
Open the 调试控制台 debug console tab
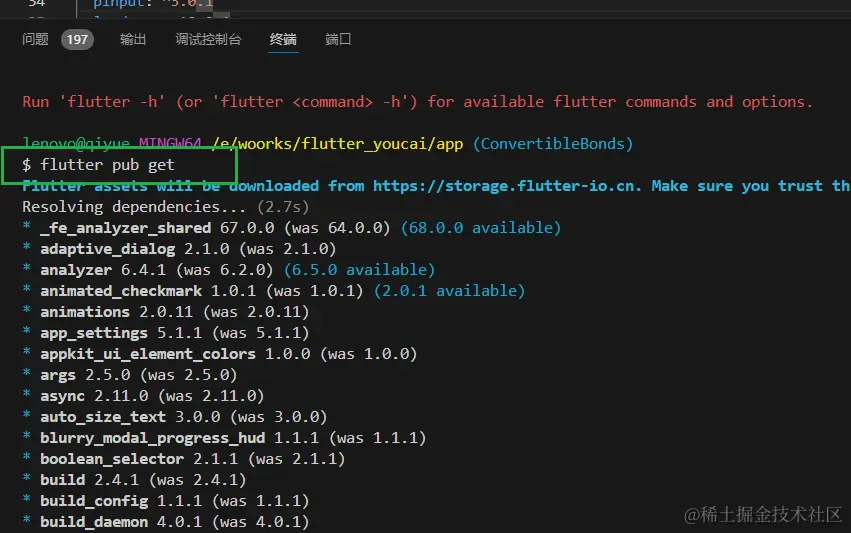pyautogui.click(x=208, y=39)
